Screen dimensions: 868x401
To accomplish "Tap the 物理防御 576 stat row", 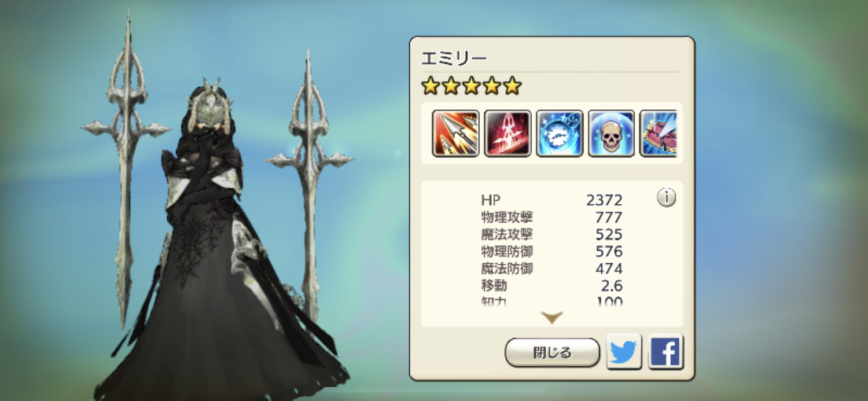I will [551, 252].
